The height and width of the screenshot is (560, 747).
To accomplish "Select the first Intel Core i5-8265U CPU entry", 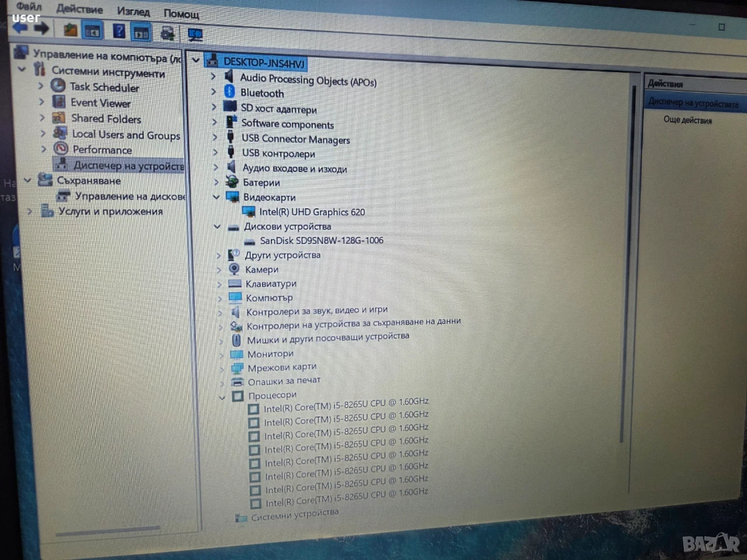I will click(346, 405).
